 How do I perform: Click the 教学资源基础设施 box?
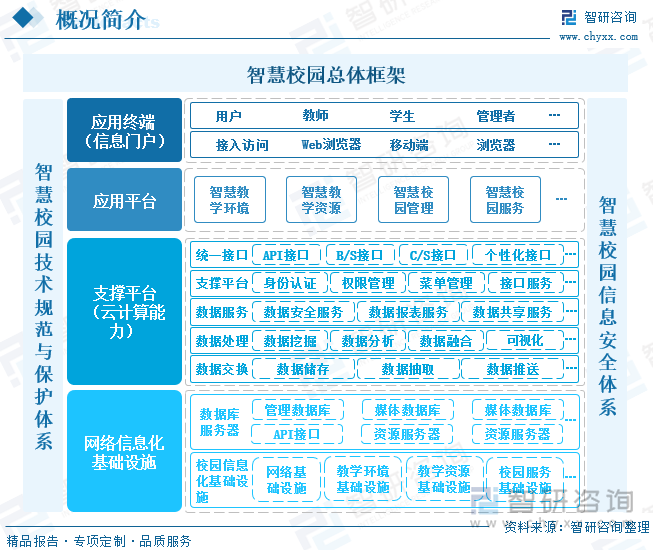coord(444,478)
